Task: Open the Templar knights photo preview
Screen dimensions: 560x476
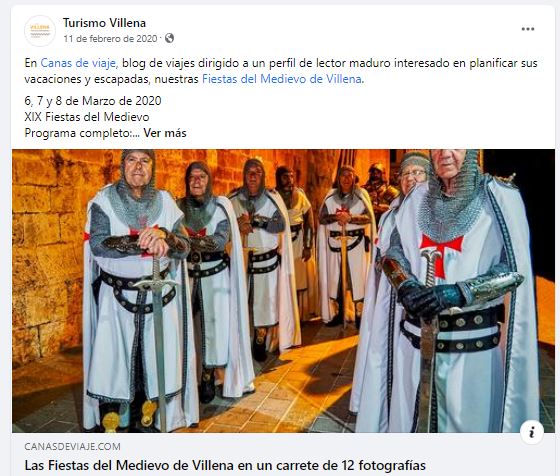Action: pyautogui.click(x=283, y=291)
